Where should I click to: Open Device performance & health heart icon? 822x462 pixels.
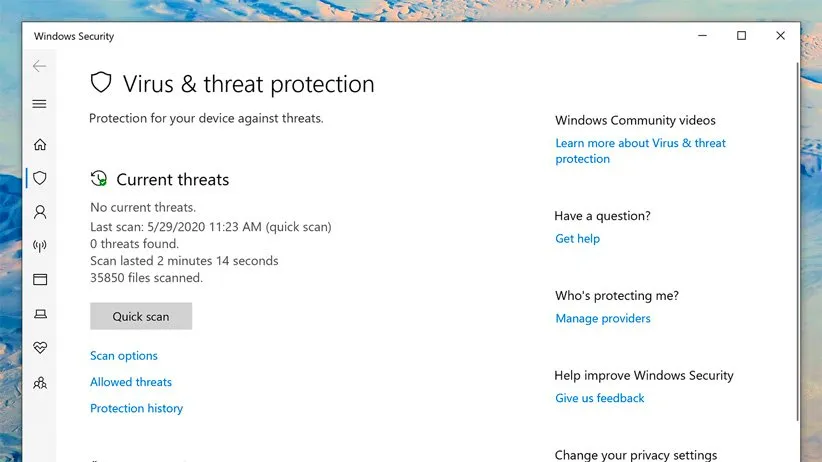(40, 348)
